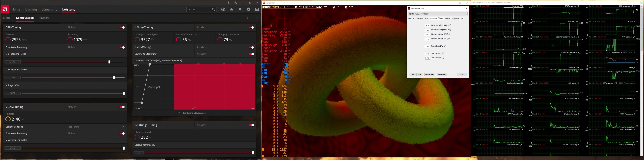Open the Streaming tab
The image size is (644, 160).
coord(49,9)
